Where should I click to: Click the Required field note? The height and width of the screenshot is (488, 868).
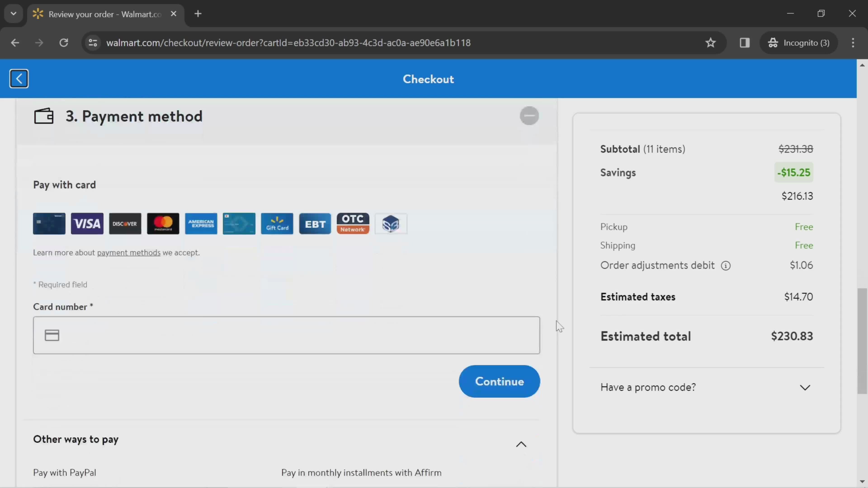pyautogui.click(x=60, y=285)
